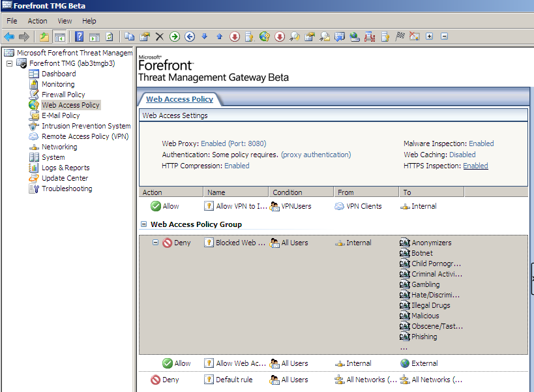This screenshot has height=392, width=534.
Task: Collapse the Blocked Web Deny rule categories
Action: tap(155, 243)
